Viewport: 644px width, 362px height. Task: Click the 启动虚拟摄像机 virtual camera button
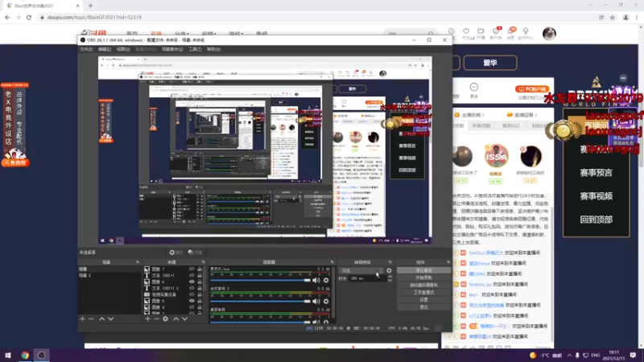(423, 286)
